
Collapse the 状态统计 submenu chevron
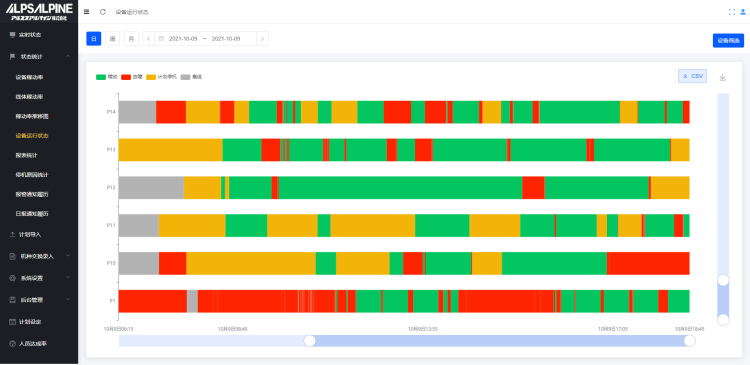pos(68,56)
